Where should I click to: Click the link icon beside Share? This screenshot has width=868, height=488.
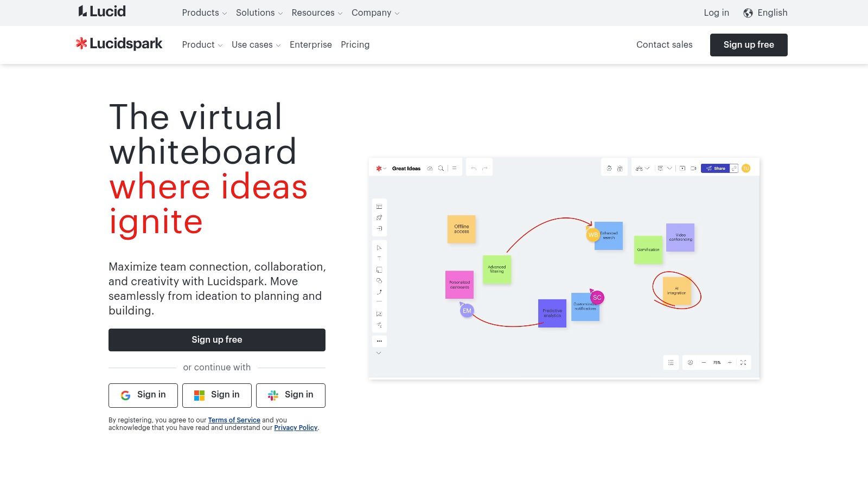734,168
